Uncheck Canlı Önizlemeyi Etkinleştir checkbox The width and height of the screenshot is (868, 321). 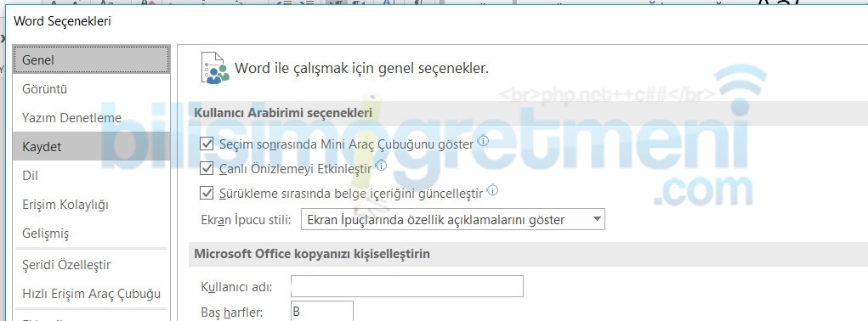207,168
